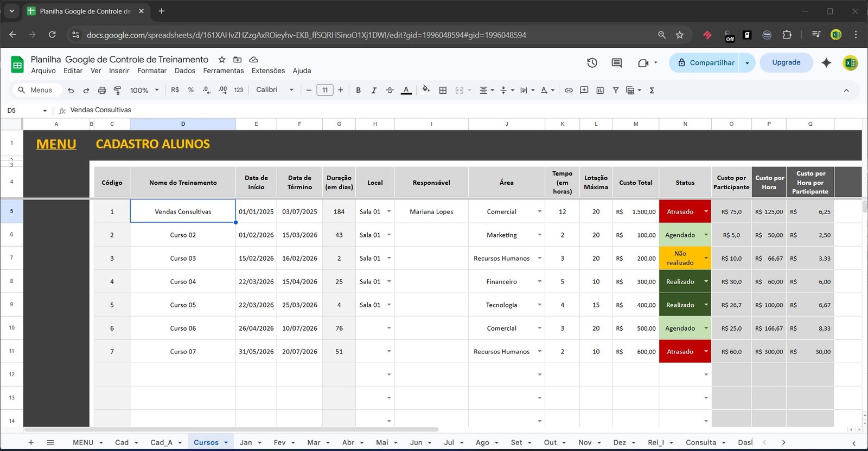Apply percent format icon
Screen dimensions: 868x451
point(191,90)
